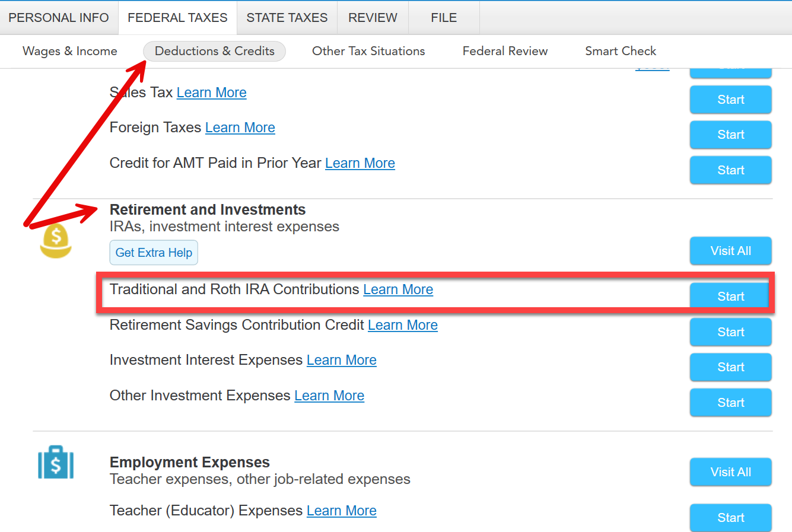Screen dimensions: 792x532
Task: Start Teacher (Educator) Expenses
Action: click(x=730, y=517)
